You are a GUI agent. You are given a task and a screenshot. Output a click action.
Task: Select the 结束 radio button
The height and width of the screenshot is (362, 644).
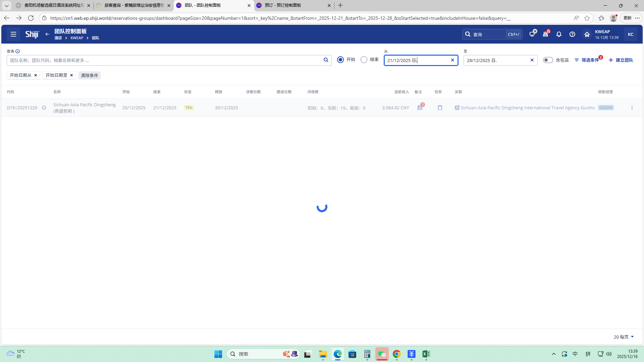pos(364,60)
